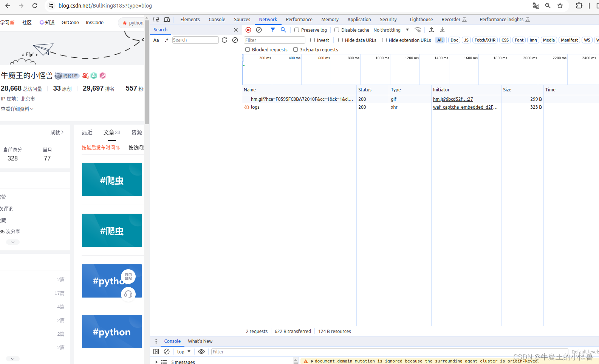Import HAR file with upload arrow icon
Screen dimensions: 599x364
point(432,30)
